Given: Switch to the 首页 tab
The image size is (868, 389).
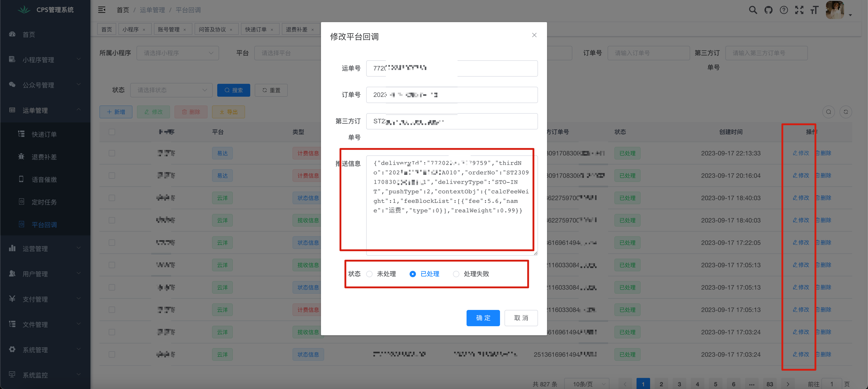Looking at the screenshot, I should (x=106, y=29).
